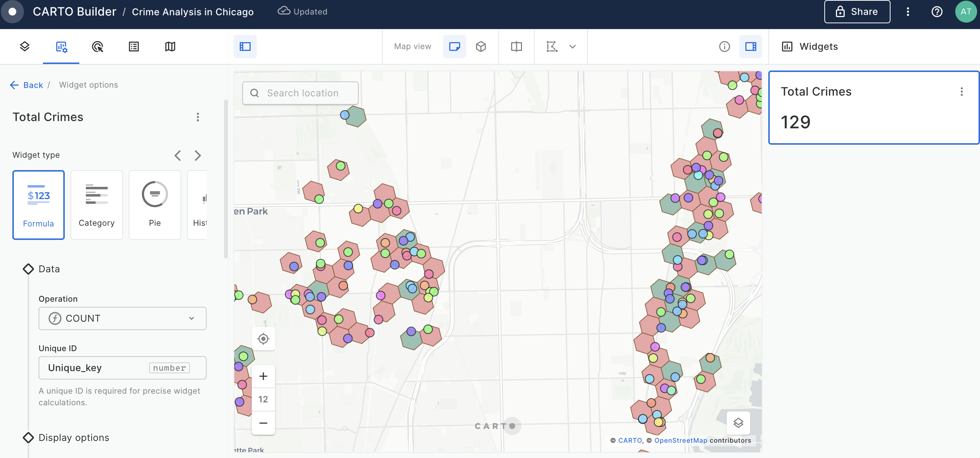Open Total Crimes widget options kebab menu
Screen dimensions: 980x458
pos(198,117)
